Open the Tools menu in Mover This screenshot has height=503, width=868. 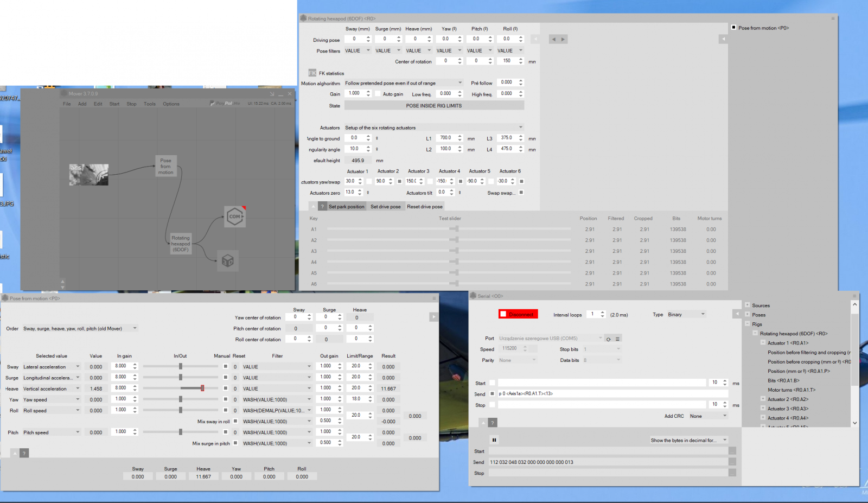click(x=150, y=104)
